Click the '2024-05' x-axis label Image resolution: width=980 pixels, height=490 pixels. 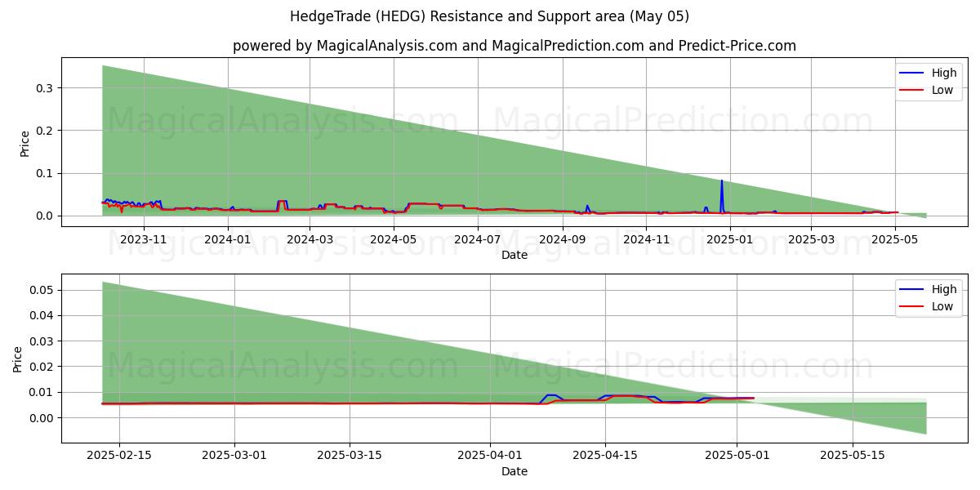point(394,239)
